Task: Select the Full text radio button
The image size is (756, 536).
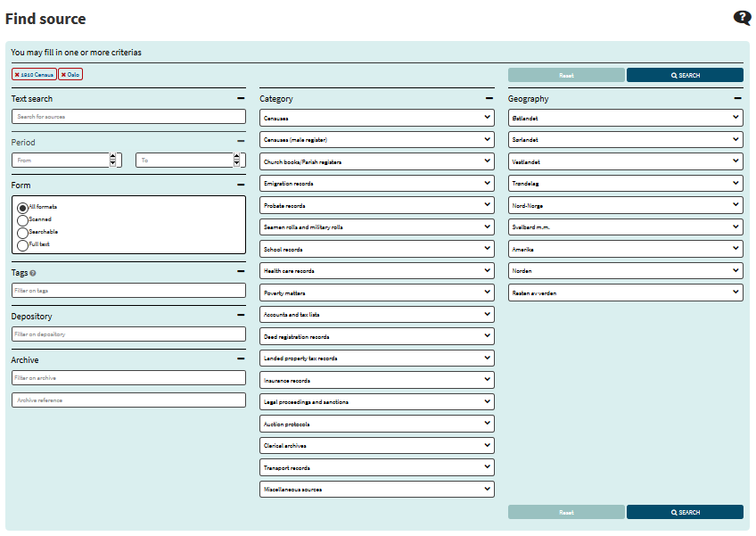Action: tap(22, 244)
